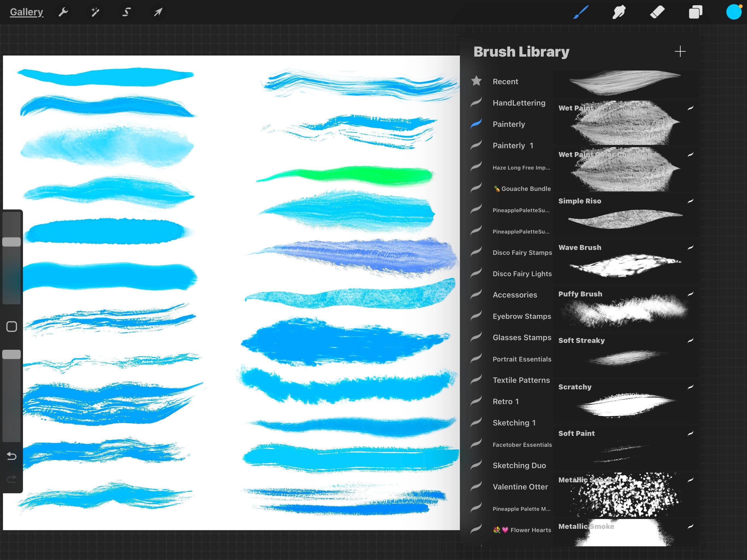Add a new brush with plus icon
Image resolution: width=747 pixels, height=560 pixels.
pos(680,52)
